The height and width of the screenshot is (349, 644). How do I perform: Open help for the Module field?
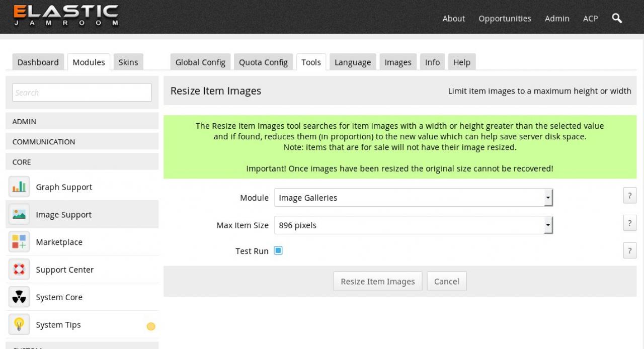pyautogui.click(x=629, y=196)
